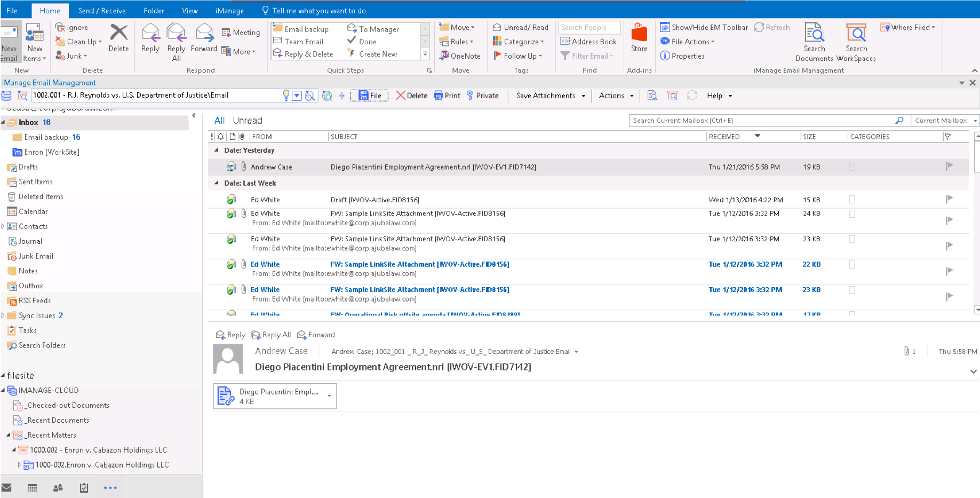Switch to People view in navigation bar
This screenshot has width=980, height=498.
click(x=58, y=488)
